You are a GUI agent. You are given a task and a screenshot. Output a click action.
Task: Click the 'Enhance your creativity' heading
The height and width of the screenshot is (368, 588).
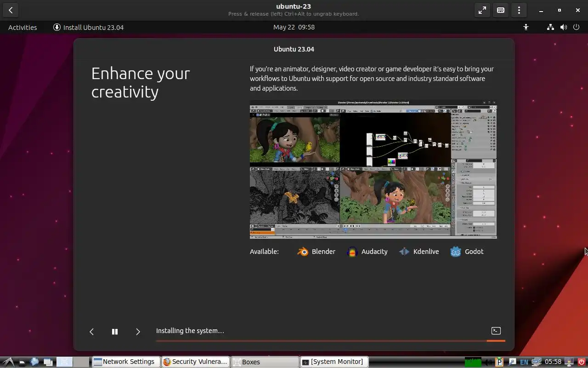(141, 82)
